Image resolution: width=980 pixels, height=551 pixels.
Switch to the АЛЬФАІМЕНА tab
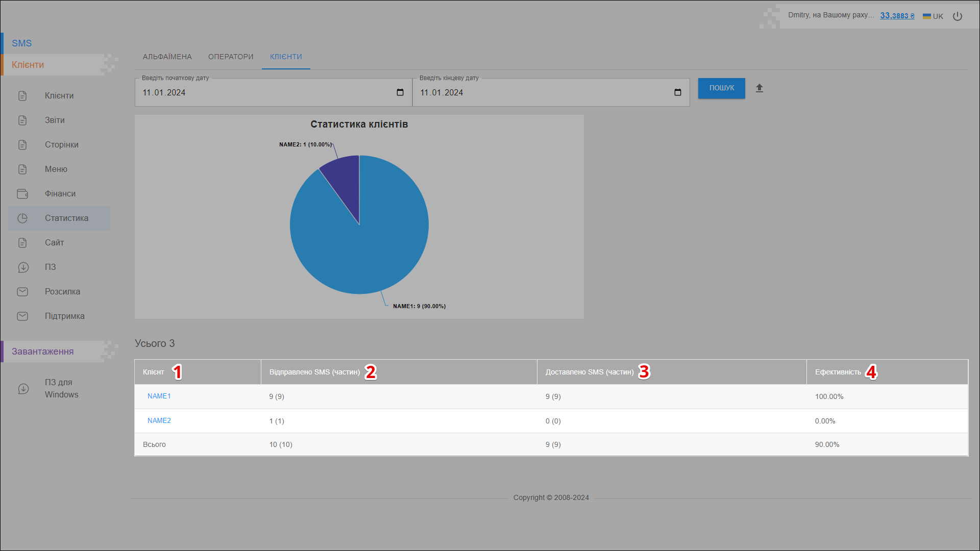167,57
